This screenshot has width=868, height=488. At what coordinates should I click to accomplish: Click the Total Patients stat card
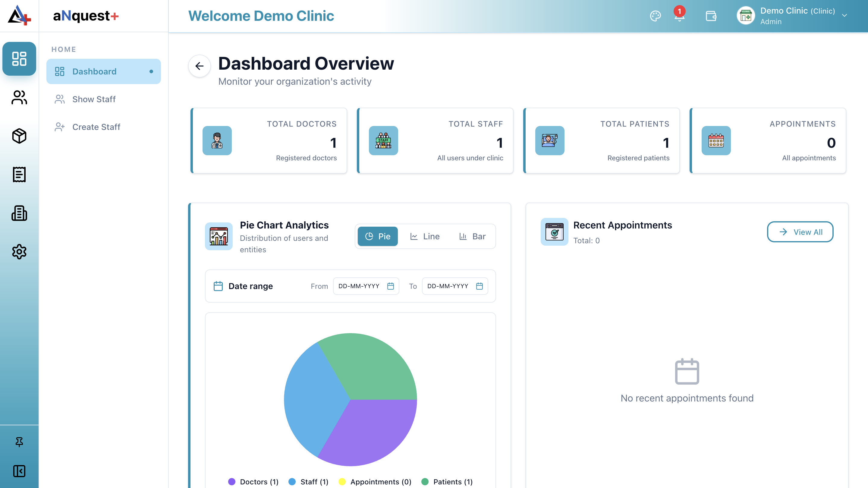point(601,140)
